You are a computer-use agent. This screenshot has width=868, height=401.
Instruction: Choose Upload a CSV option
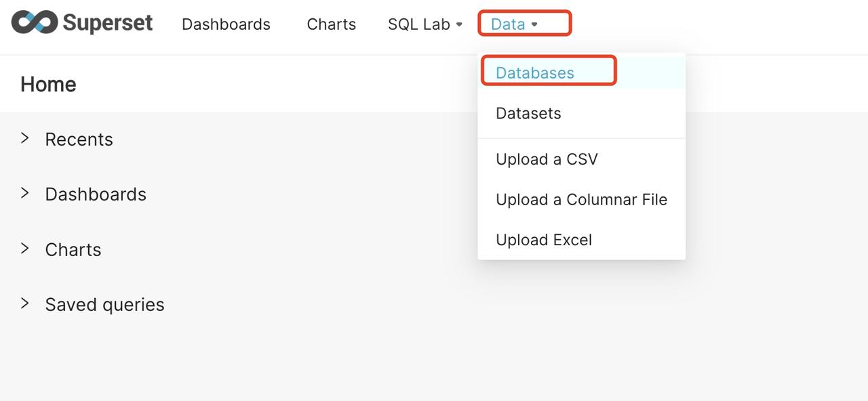[x=547, y=159]
